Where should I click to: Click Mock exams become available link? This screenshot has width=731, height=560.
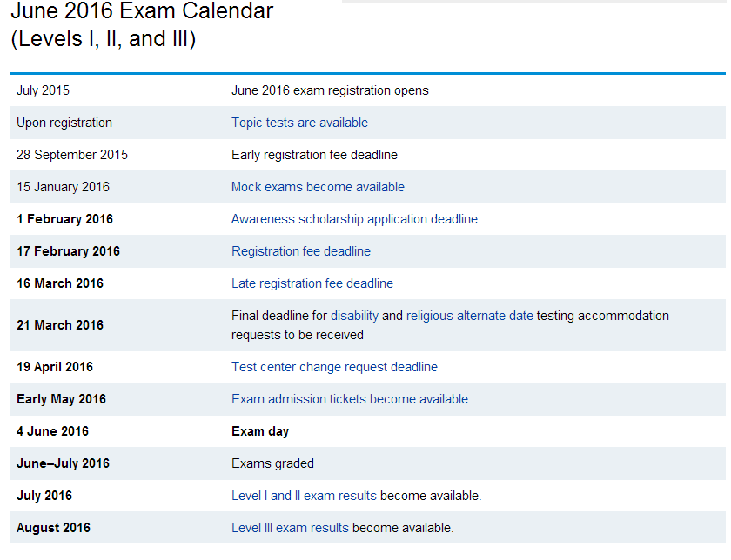pyautogui.click(x=318, y=187)
